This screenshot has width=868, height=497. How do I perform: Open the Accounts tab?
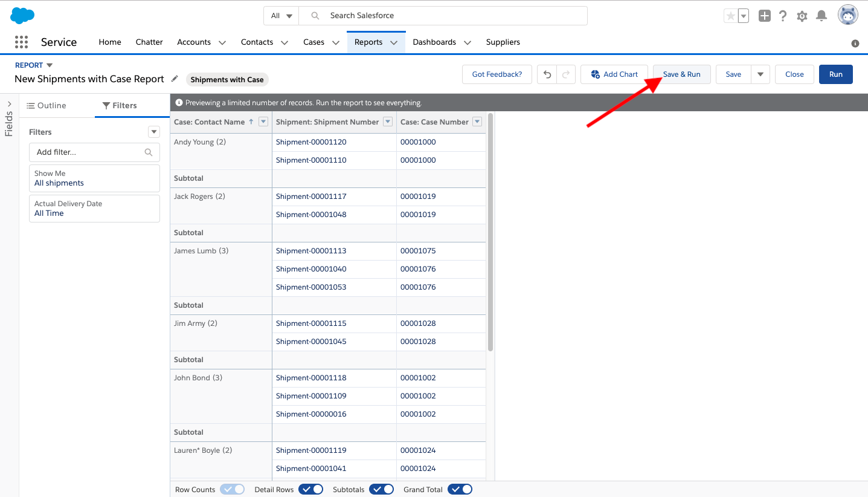point(194,42)
